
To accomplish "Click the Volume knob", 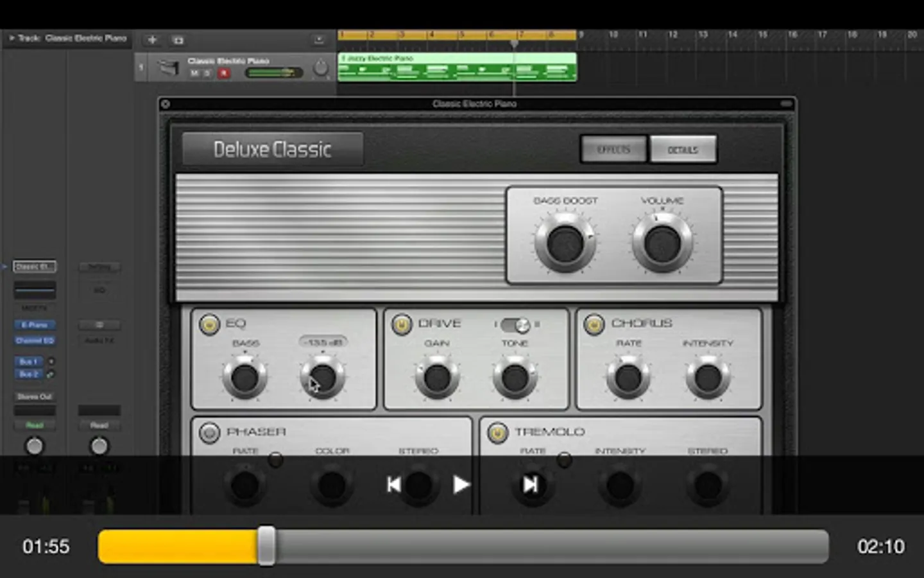I will coord(662,243).
